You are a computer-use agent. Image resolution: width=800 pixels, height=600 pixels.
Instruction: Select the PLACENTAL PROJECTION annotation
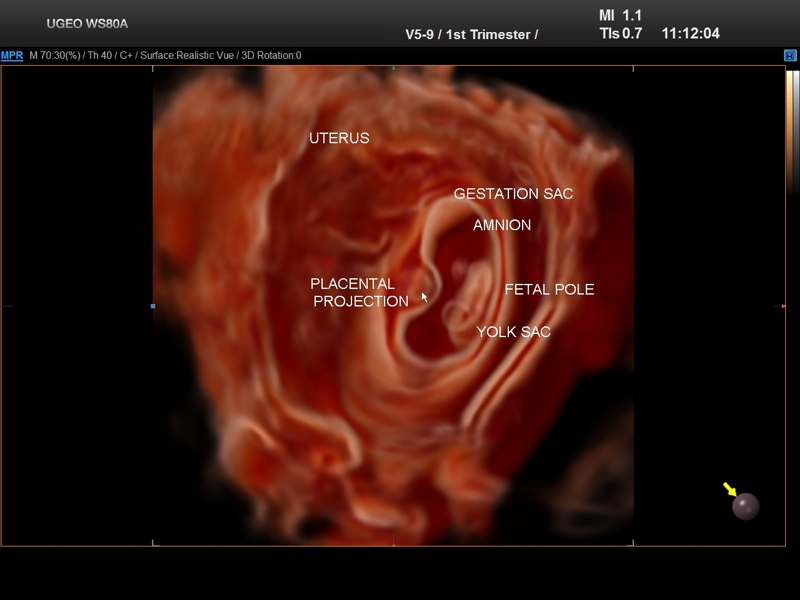pyautogui.click(x=359, y=293)
